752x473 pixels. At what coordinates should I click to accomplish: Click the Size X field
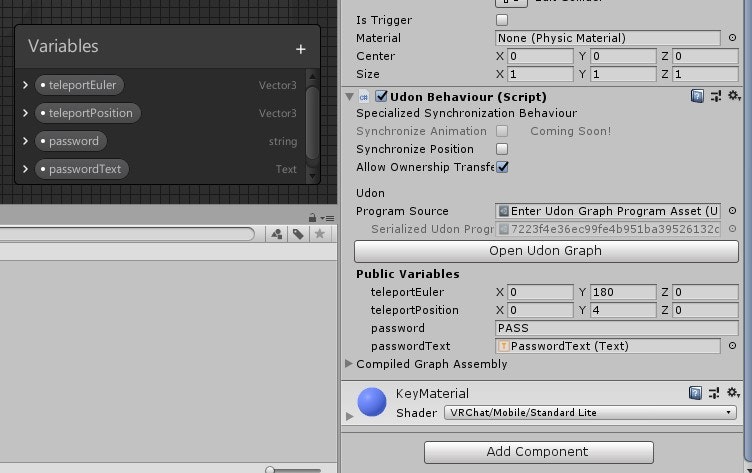click(x=540, y=74)
